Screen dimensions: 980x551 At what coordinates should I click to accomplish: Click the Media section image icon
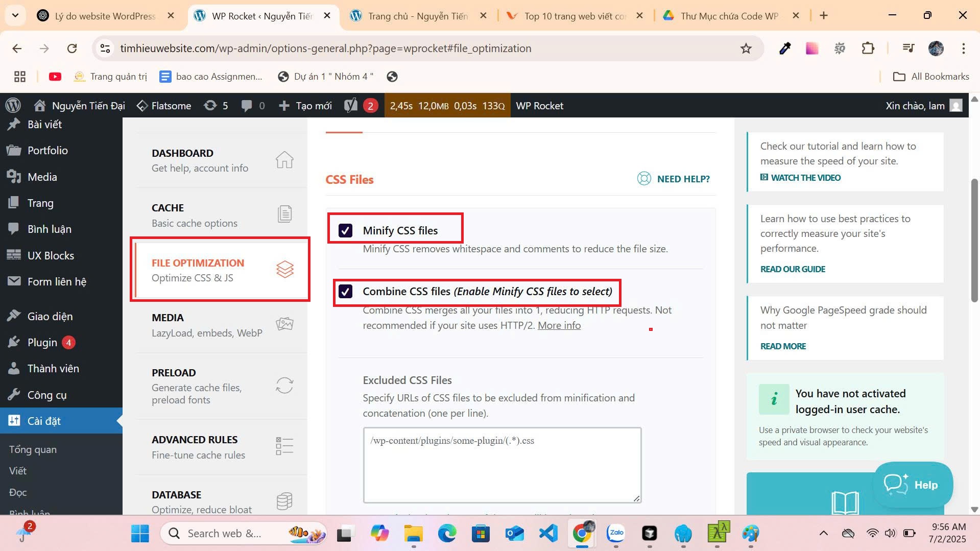click(284, 324)
